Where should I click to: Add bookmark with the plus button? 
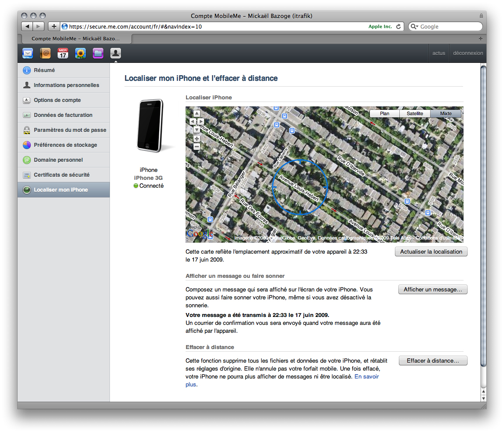tap(54, 26)
